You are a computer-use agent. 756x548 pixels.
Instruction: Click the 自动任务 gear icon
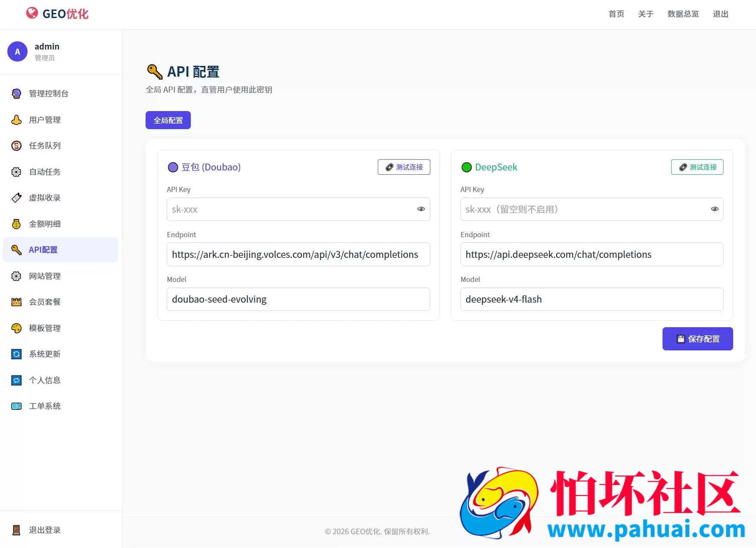tap(16, 172)
